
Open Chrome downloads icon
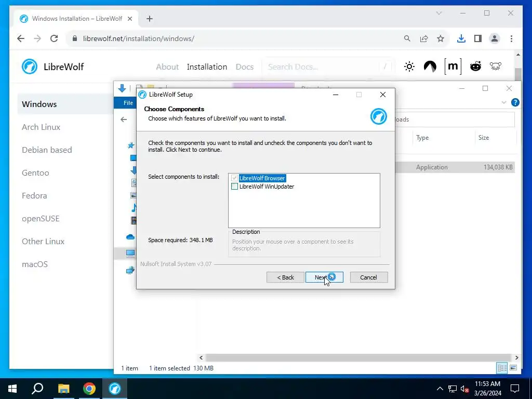point(461,38)
